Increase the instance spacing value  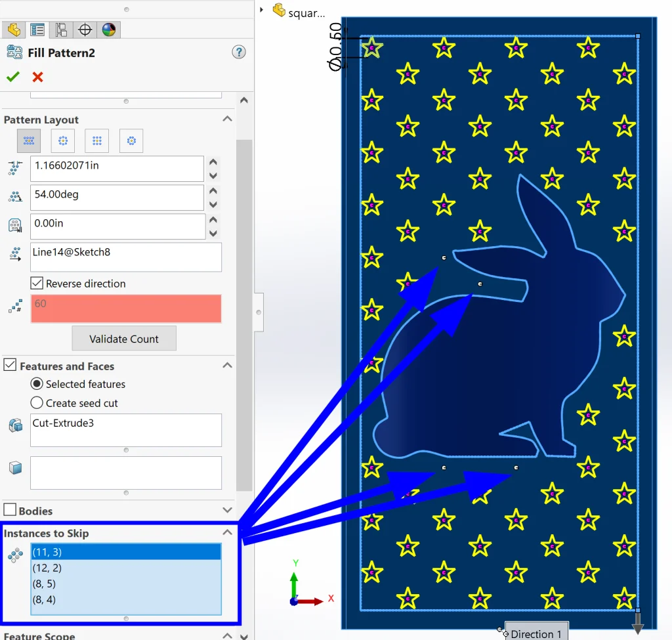click(213, 162)
